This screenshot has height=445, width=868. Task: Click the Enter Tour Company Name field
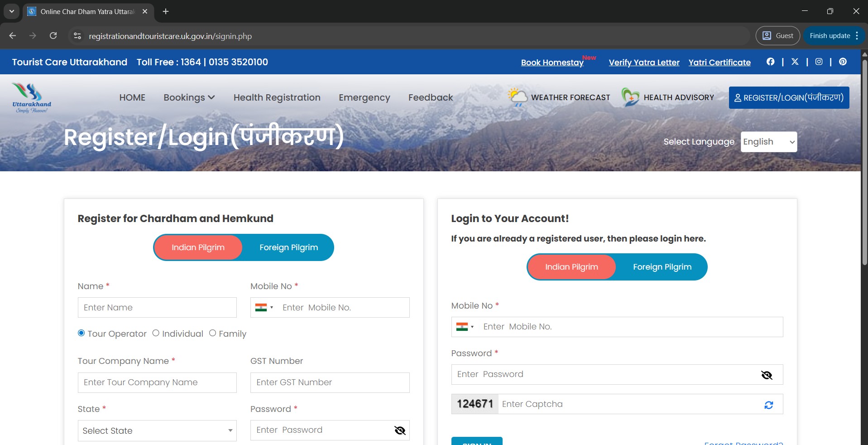[157, 382]
